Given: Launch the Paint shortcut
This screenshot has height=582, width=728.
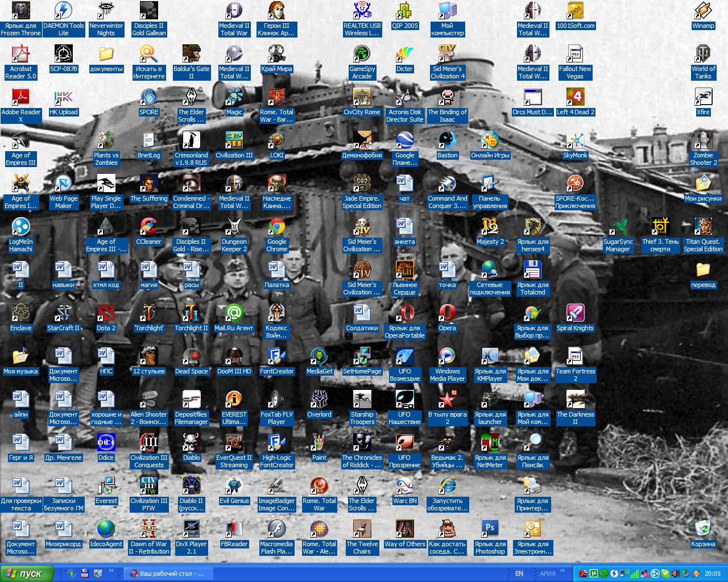Looking at the screenshot, I should (319, 447).
